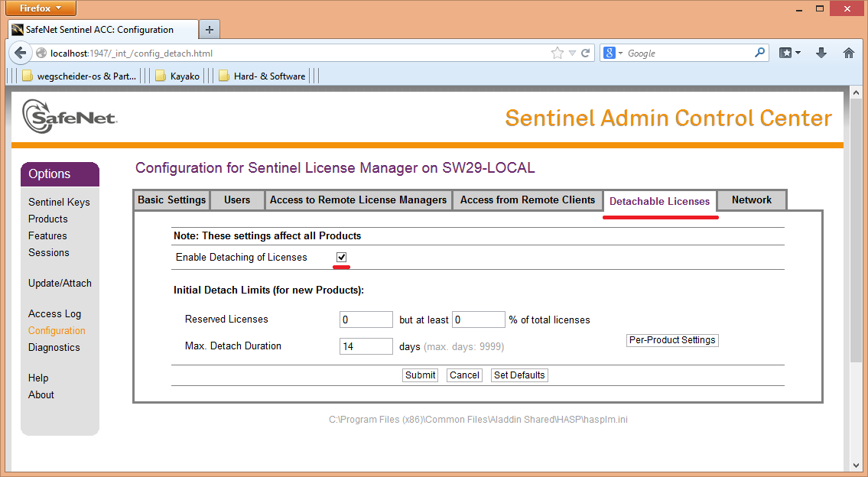Open the Diagnostics page
This screenshot has height=477, width=868.
click(54, 347)
